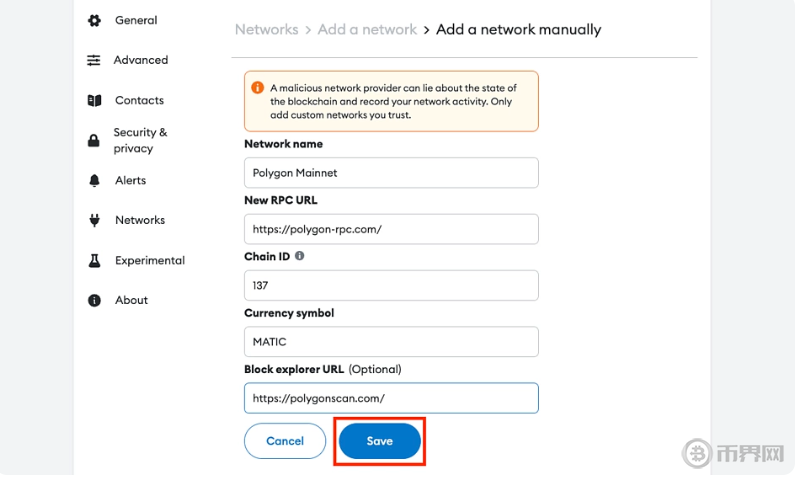Click the Chain ID info tooltip icon

tap(300, 256)
